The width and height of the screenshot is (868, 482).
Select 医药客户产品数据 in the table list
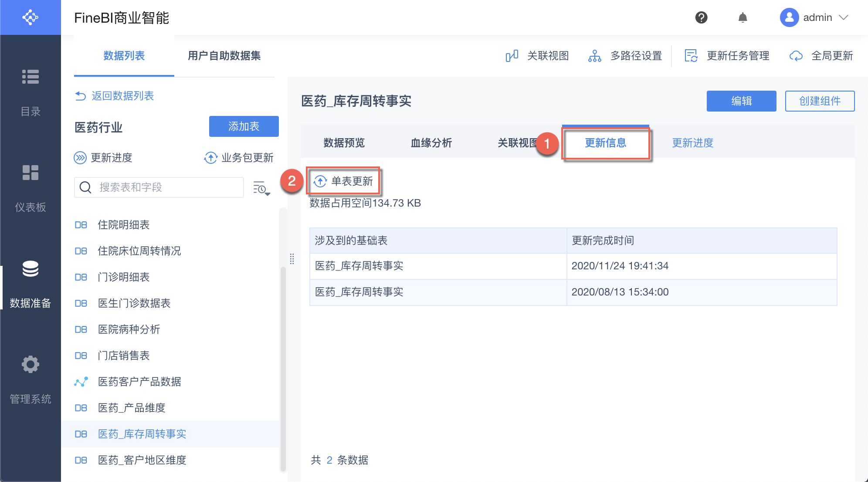tap(139, 382)
